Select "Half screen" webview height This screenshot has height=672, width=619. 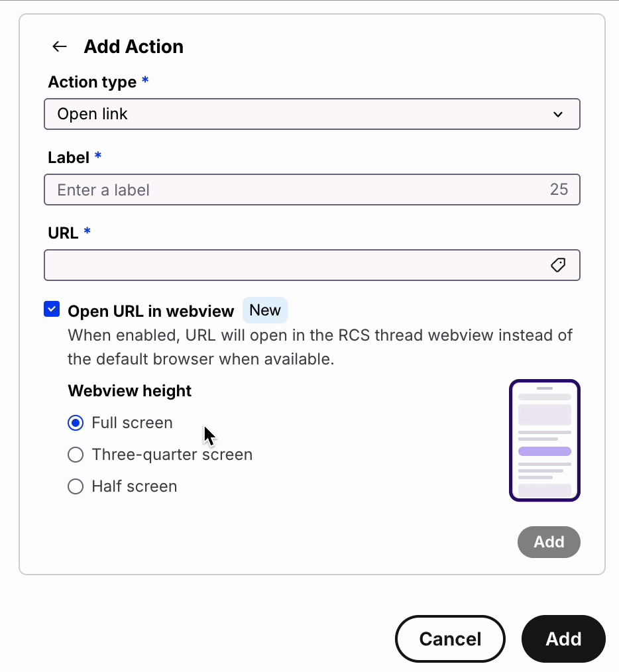[76, 486]
